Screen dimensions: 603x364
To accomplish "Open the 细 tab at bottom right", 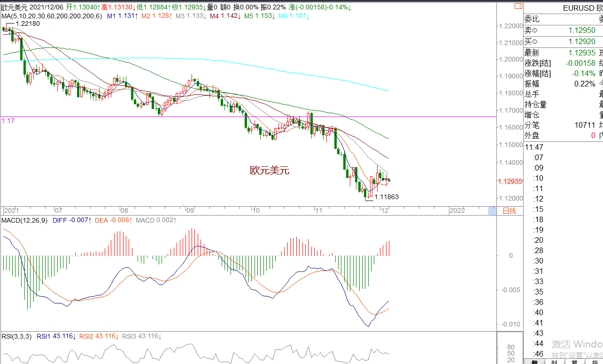I will (534, 362).
